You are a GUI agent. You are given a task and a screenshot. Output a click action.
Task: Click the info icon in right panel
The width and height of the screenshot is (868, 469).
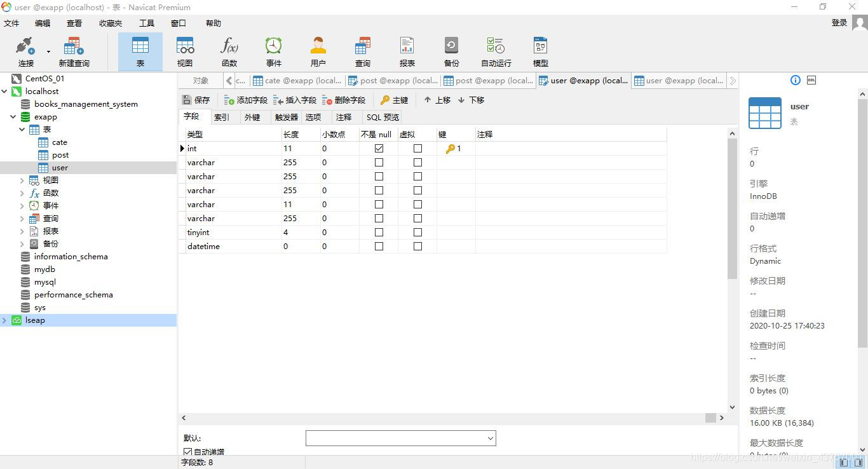(796, 80)
